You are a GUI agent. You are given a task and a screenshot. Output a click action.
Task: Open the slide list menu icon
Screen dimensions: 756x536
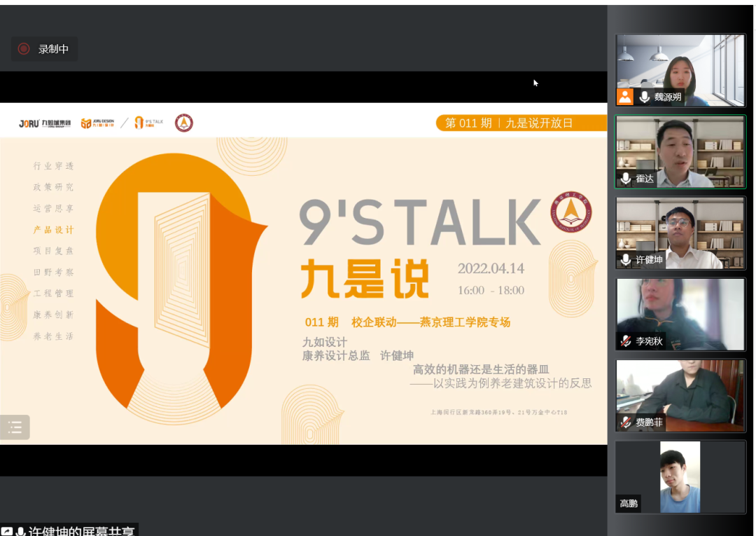(15, 427)
